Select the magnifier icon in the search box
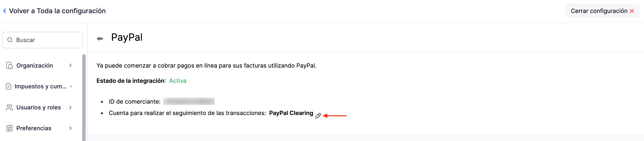The height and width of the screenshot is (141, 644). coord(10,40)
